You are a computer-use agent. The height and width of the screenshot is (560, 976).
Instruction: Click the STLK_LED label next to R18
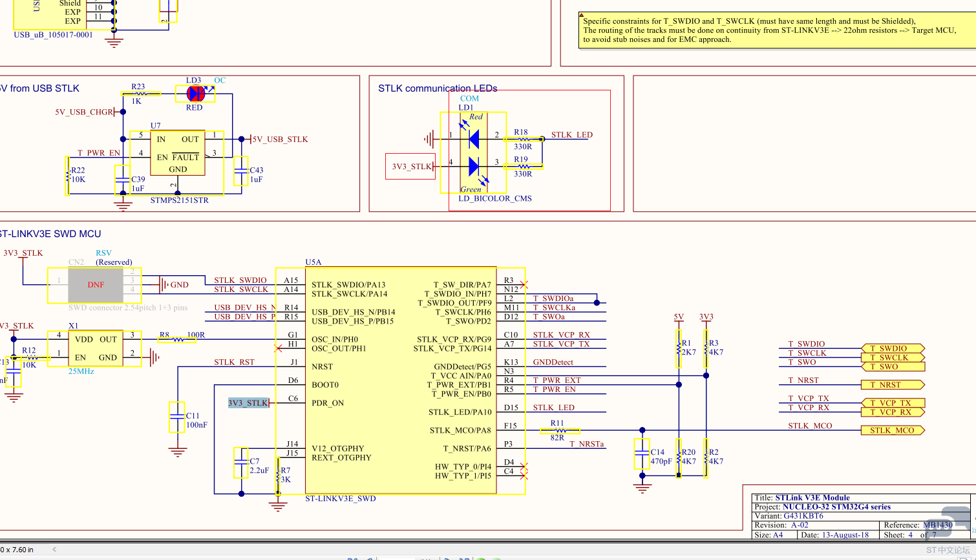tap(572, 135)
